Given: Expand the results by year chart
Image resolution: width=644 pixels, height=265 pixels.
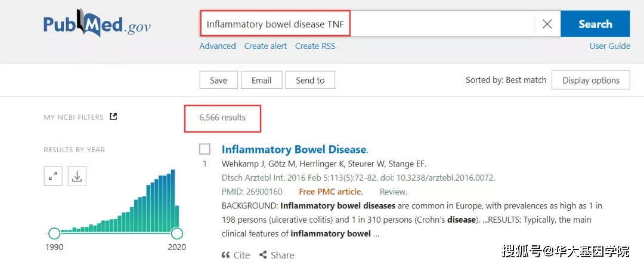Looking at the screenshot, I should coord(53,176).
